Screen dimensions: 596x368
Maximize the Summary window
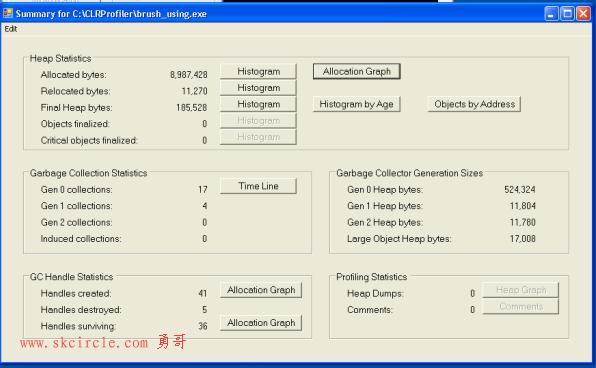coord(567,14)
